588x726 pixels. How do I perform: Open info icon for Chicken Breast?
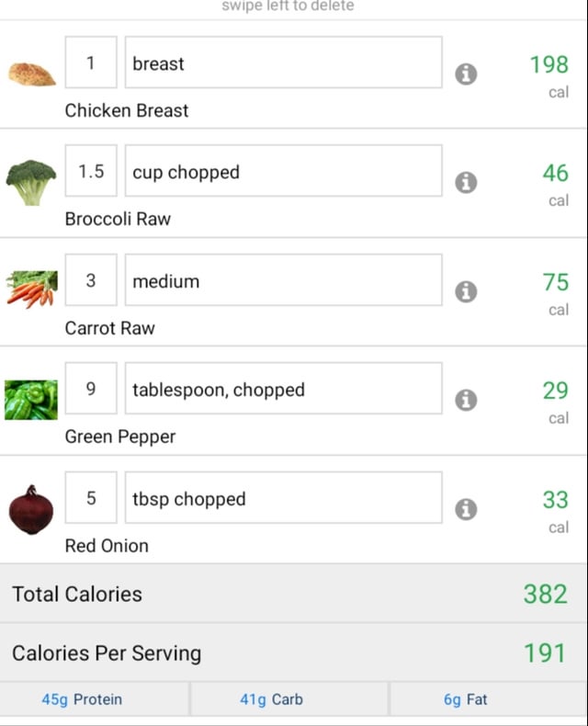click(x=466, y=74)
